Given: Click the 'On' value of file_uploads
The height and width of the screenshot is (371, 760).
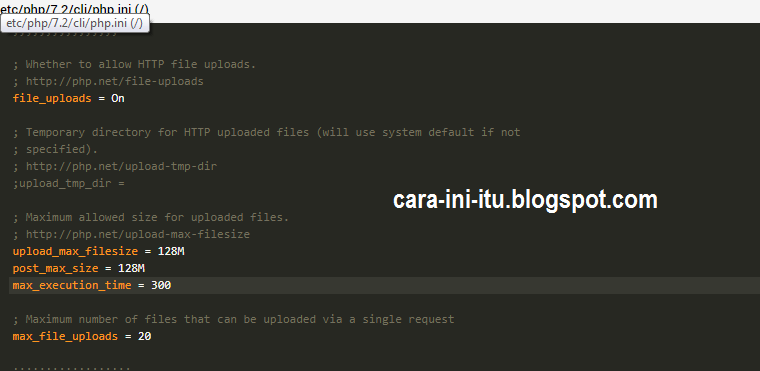Looking at the screenshot, I should click(x=118, y=98).
